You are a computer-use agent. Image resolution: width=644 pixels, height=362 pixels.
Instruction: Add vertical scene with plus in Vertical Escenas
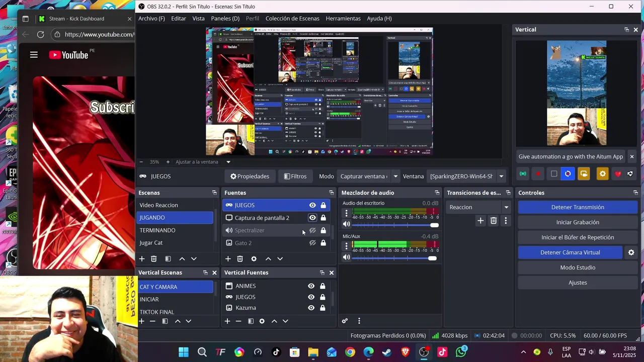click(x=142, y=321)
